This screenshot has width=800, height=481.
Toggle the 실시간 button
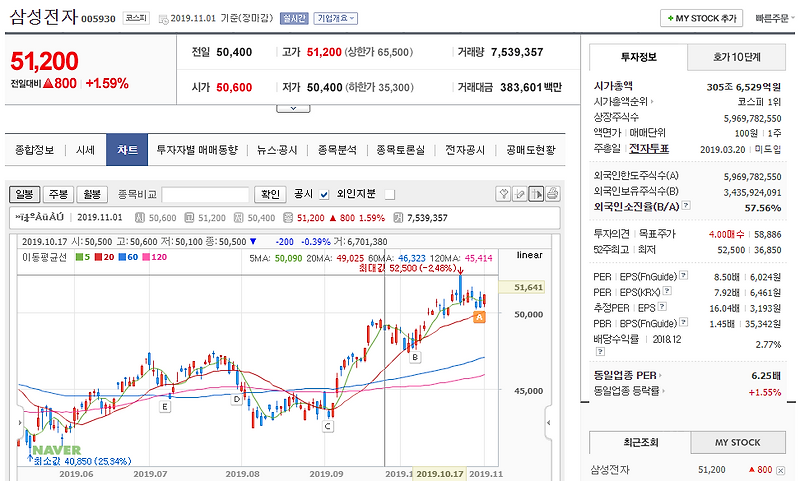(294, 18)
